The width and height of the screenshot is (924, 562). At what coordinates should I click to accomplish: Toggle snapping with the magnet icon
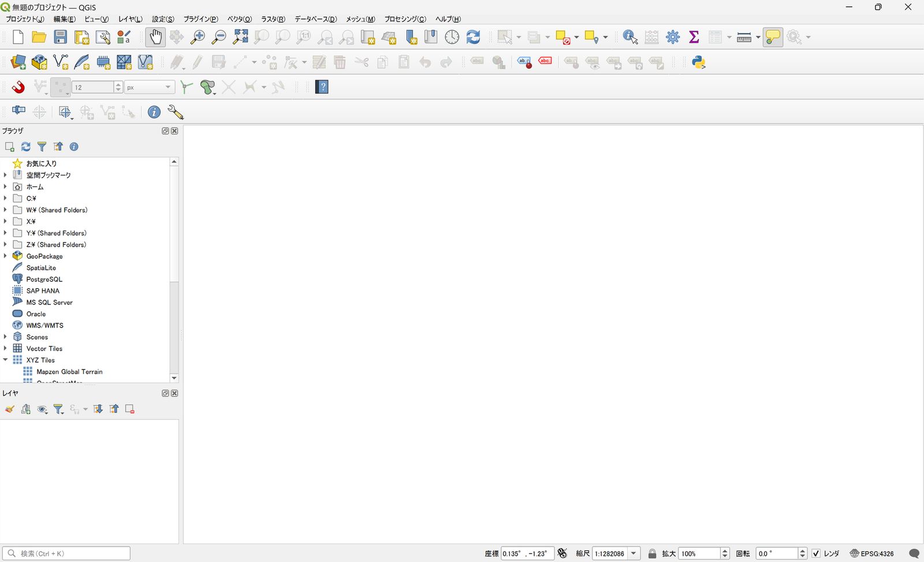[x=18, y=87]
